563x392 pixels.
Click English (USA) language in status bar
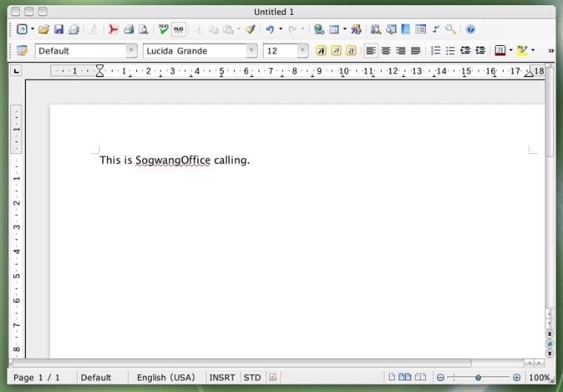(166, 377)
